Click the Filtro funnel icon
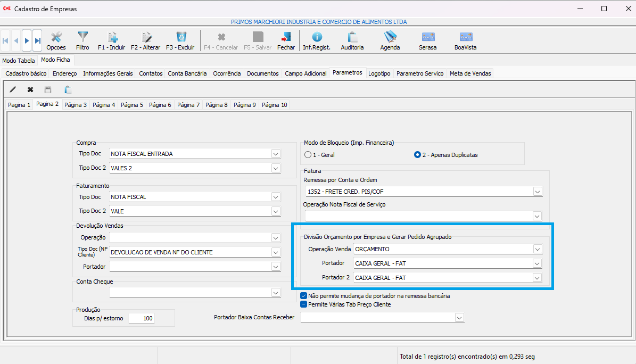The image size is (636, 364). (x=82, y=40)
